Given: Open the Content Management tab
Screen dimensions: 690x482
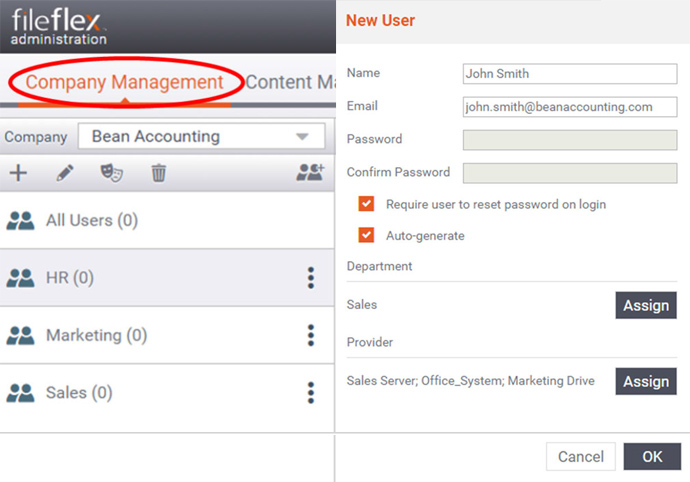Looking at the screenshot, I should click(290, 82).
